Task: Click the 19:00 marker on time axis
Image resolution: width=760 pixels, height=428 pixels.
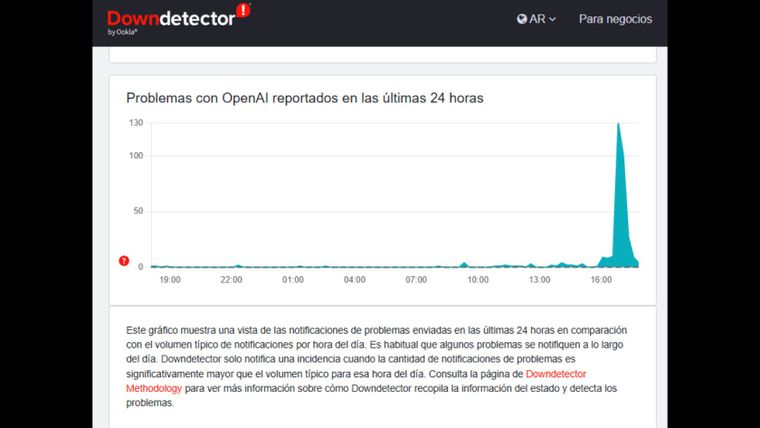Action: [x=170, y=280]
